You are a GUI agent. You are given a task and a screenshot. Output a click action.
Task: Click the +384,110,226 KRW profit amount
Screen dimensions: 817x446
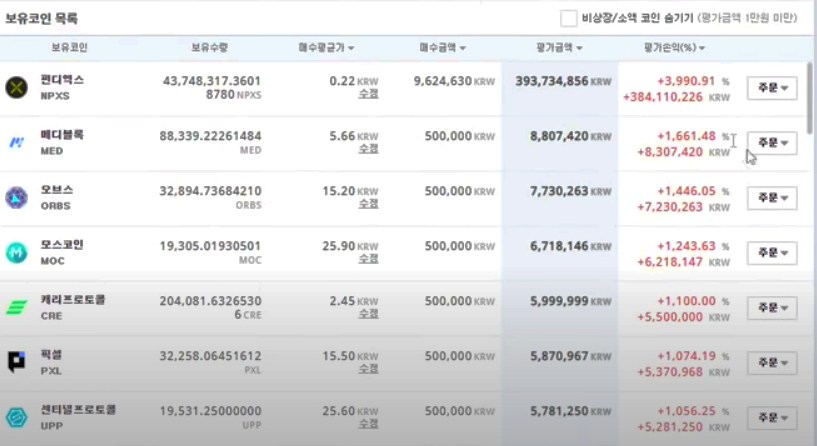point(676,97)
